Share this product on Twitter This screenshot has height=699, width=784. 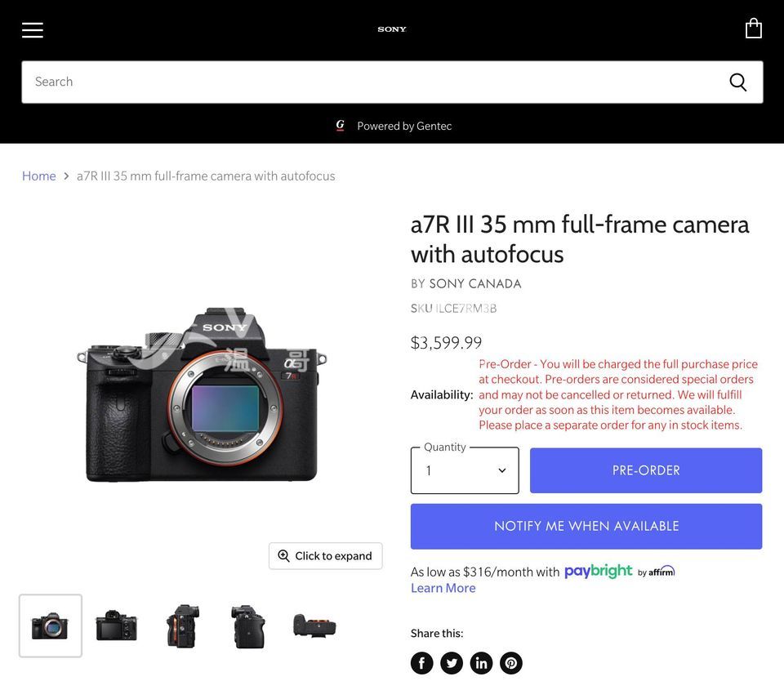(x=452, y=663)
